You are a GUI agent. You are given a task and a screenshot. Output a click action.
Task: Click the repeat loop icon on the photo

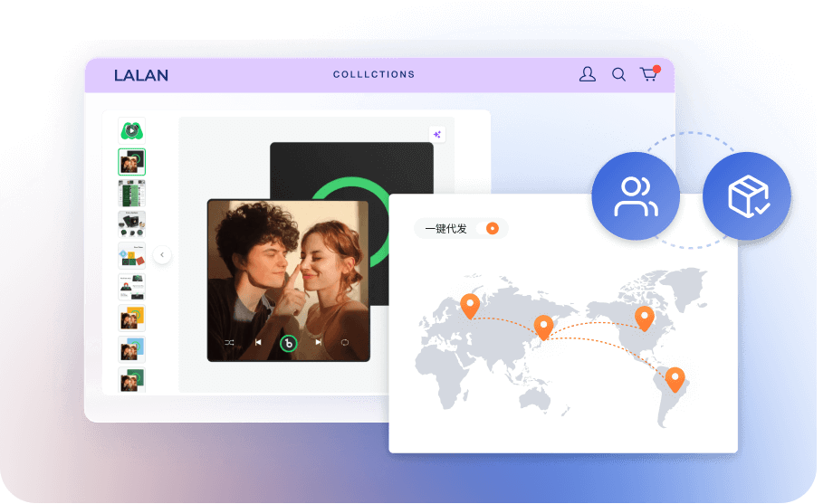click(x=345, y=343)
